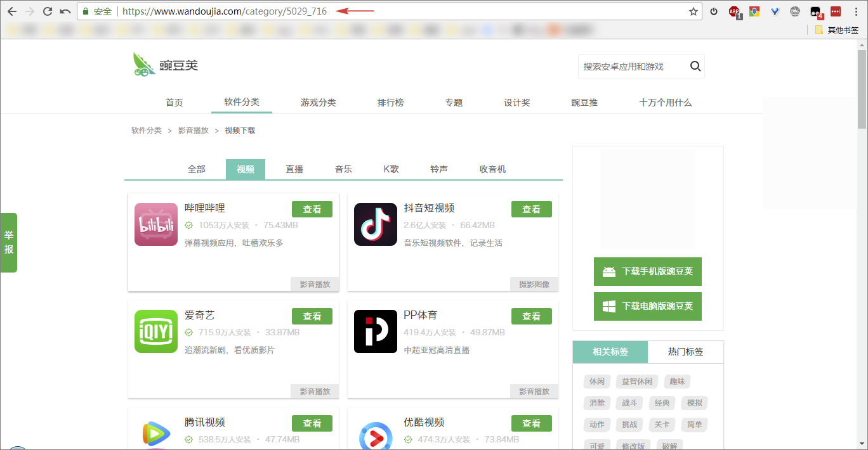Open 十万个用什么 navigation item
The height and width of the screenshot is (450, 868).
coord(666,103)
